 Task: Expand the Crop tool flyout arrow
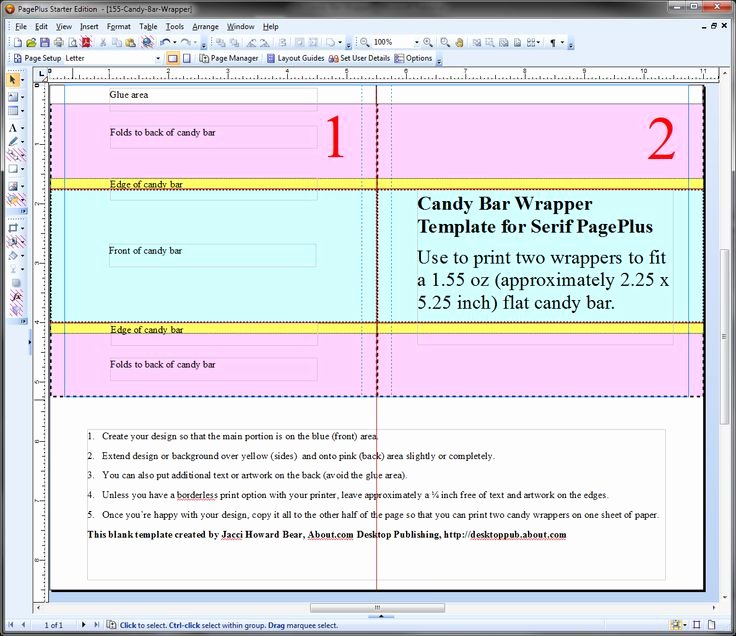22,229
